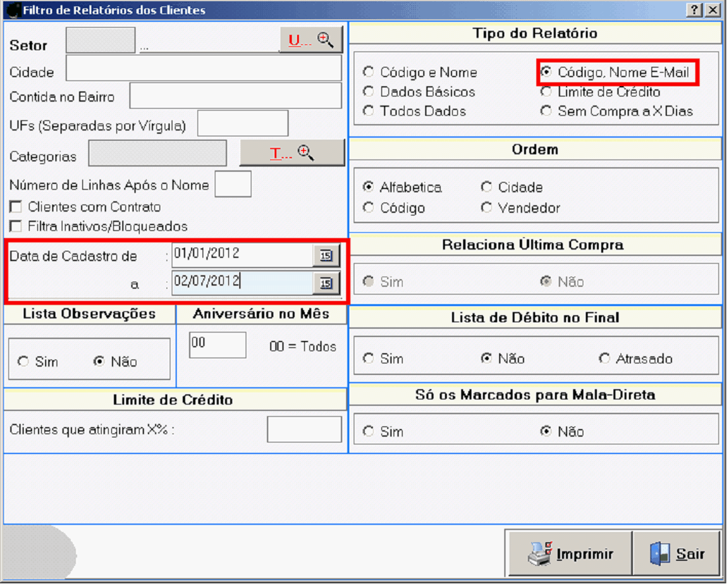Select Atrasado under Lista de Débito no Final
The image size is (728, 584).
[x=605, y=358]
